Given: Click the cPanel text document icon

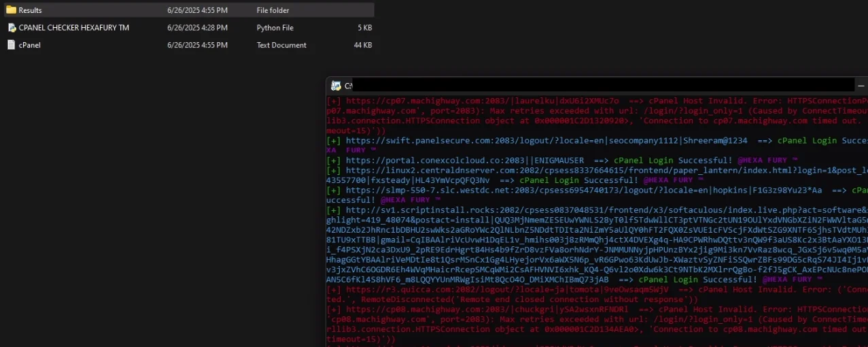Looking at the screenshot, I should coord(12,45).
